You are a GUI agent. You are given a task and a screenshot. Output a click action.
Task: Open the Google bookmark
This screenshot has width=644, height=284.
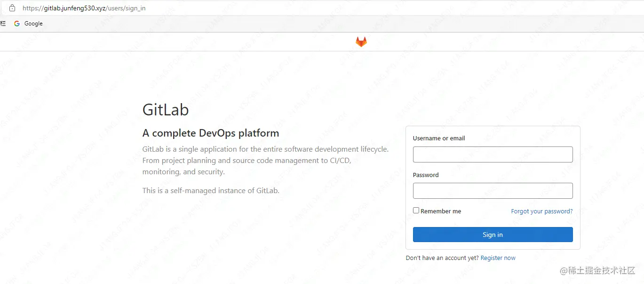28,24
